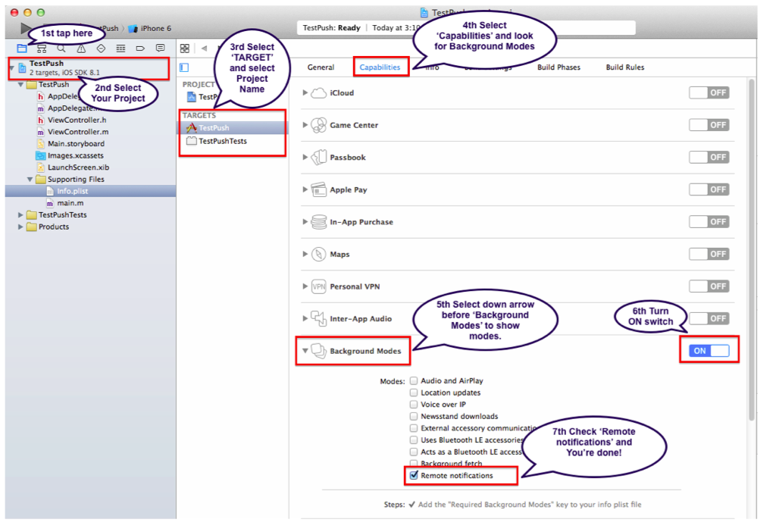Collapse the Supporting Files folder arrow
The width and height of the screenshot is (773, 532).
(30, 180)
